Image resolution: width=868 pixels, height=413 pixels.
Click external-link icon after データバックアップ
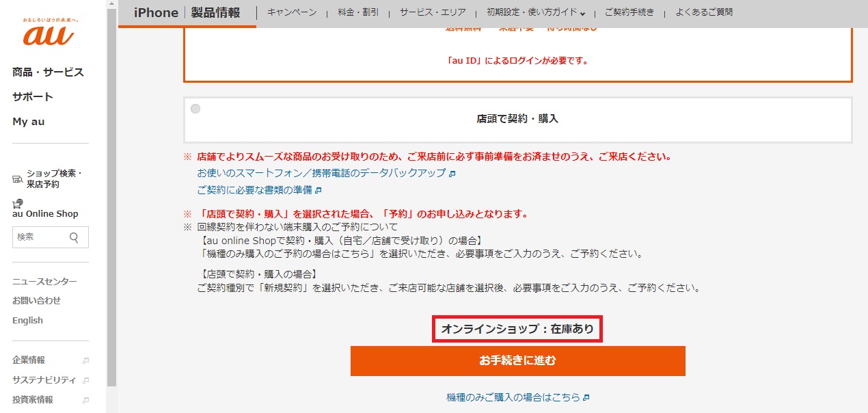pyautogui.click(x=452, y=174)
